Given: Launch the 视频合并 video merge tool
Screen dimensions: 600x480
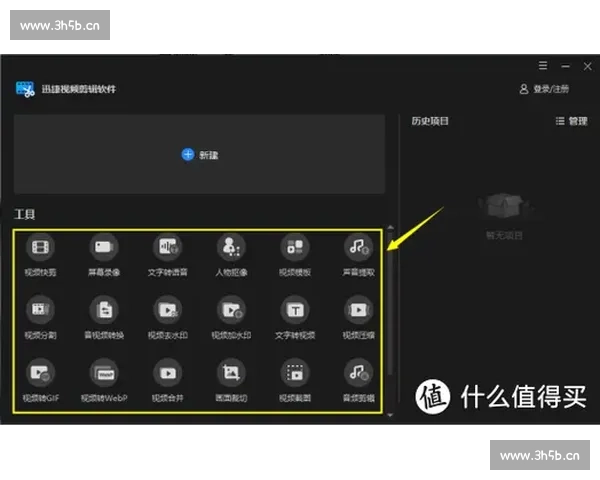Looking at the screenshot, I should (168, 380).
